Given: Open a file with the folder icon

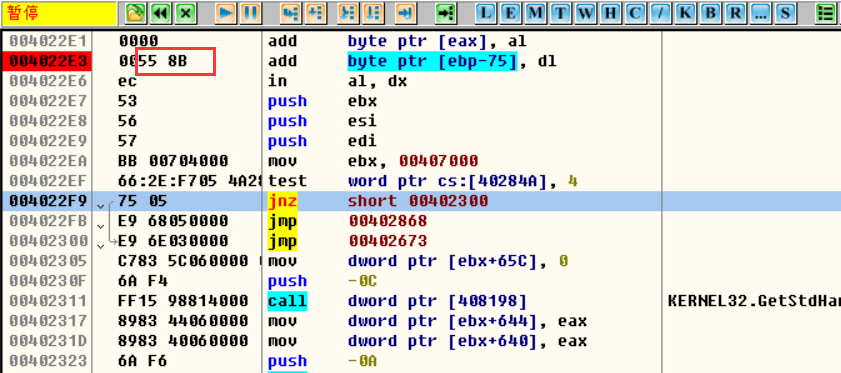Looking at the screenshot, I should click(x=136, y=12).
